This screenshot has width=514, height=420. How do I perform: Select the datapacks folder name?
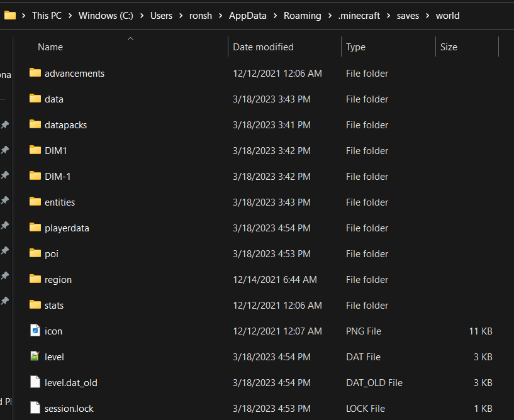pyautogui.click(x=65, y=125)
